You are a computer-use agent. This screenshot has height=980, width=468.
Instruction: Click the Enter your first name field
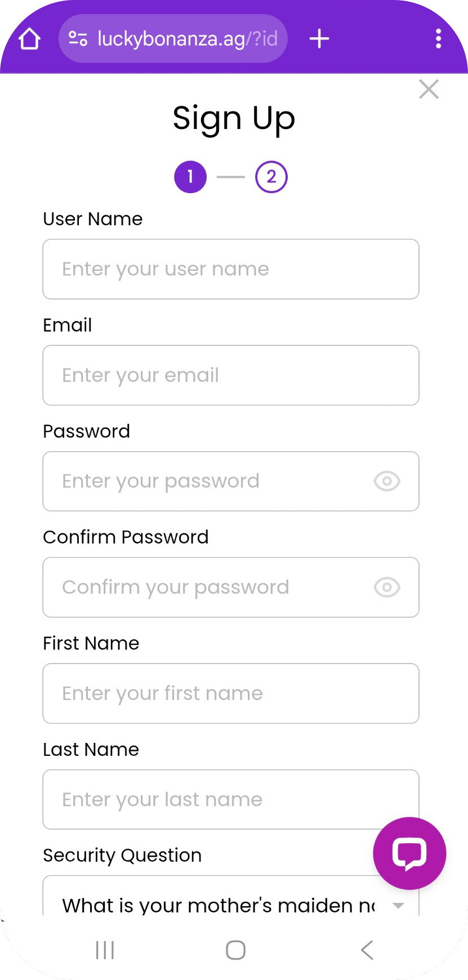(x=231, y=693)
